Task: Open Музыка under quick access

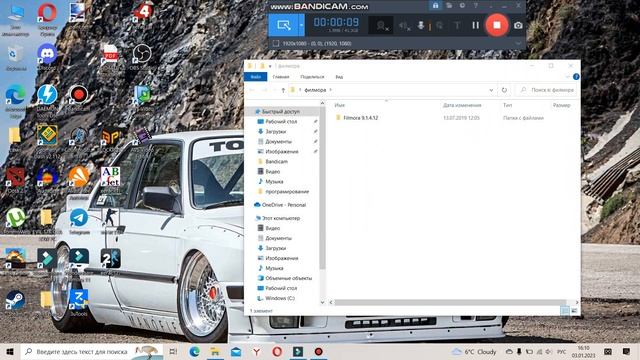Action: tap(274, 182)
